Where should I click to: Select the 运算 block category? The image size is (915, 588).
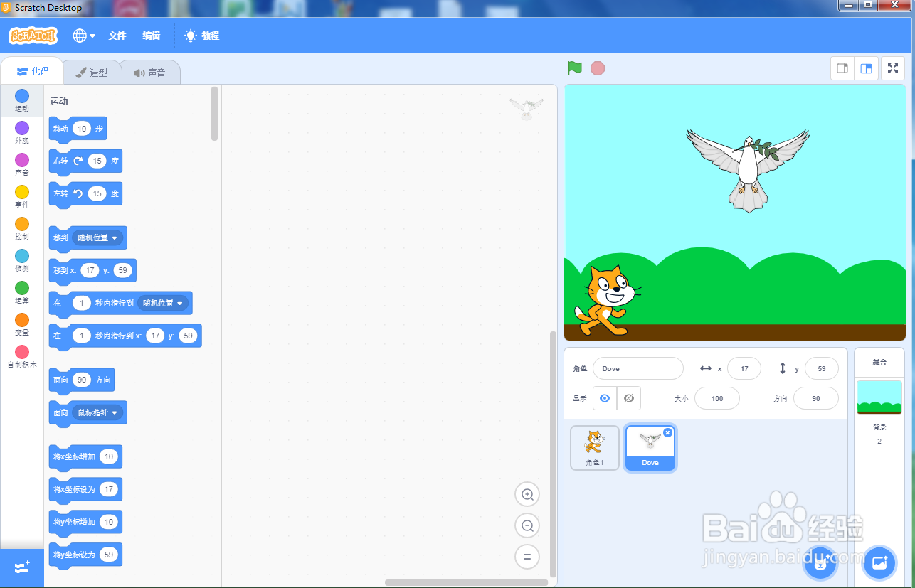point(22,293)
